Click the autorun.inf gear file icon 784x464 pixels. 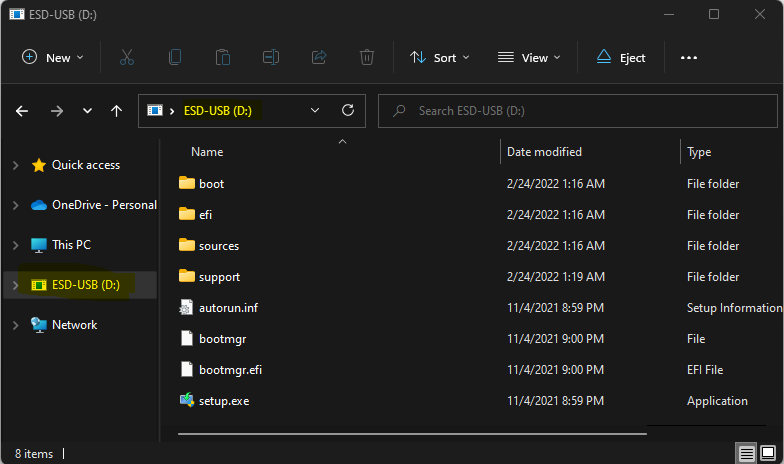pos(186,307)
